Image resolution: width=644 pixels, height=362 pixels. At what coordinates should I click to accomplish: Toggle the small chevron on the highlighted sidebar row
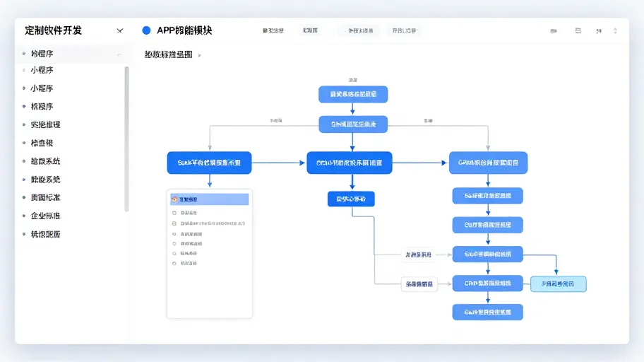[x=119, y=54]
